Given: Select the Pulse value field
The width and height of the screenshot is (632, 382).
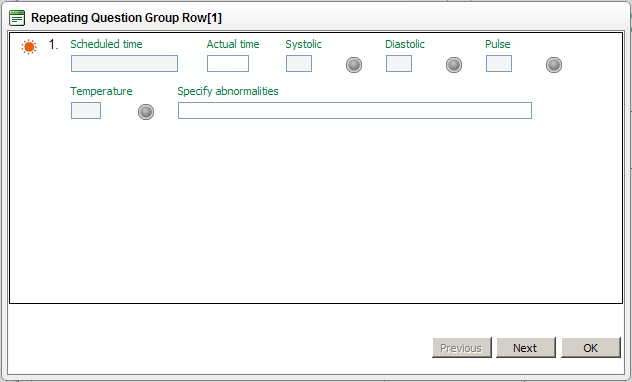Looking at the screenshot, I should pyautogui.click(x=499, y=64).
